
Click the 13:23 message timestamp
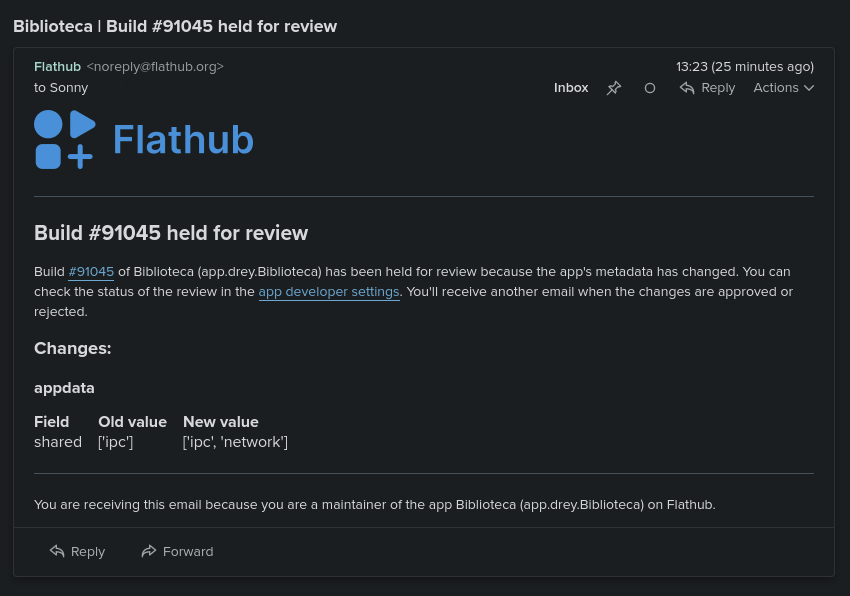click(x=744, y=67)
